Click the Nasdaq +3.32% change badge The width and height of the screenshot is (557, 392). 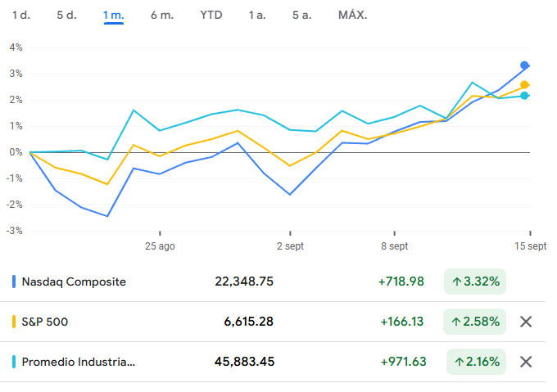coord(475,282)
